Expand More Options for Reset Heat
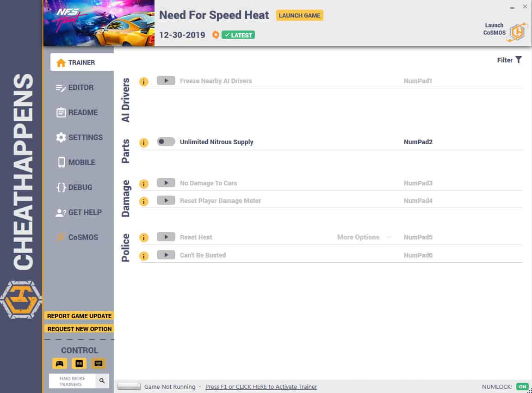The height and width of the screenshot is (393, 532). click(x=364, y=237)
